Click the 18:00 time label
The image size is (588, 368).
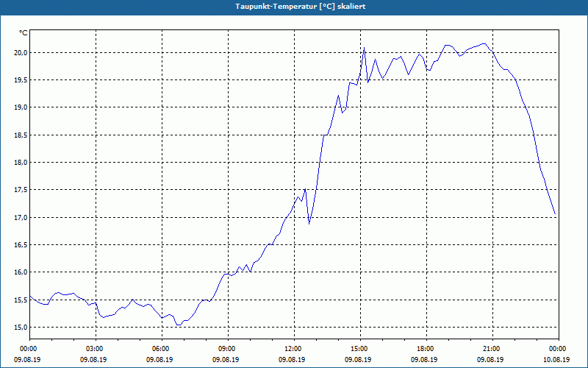[x=427, y=349]
